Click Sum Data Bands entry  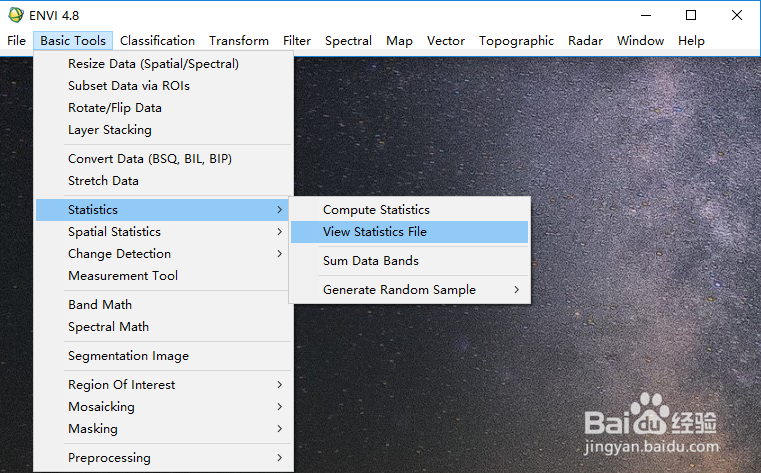coord(370,261)
